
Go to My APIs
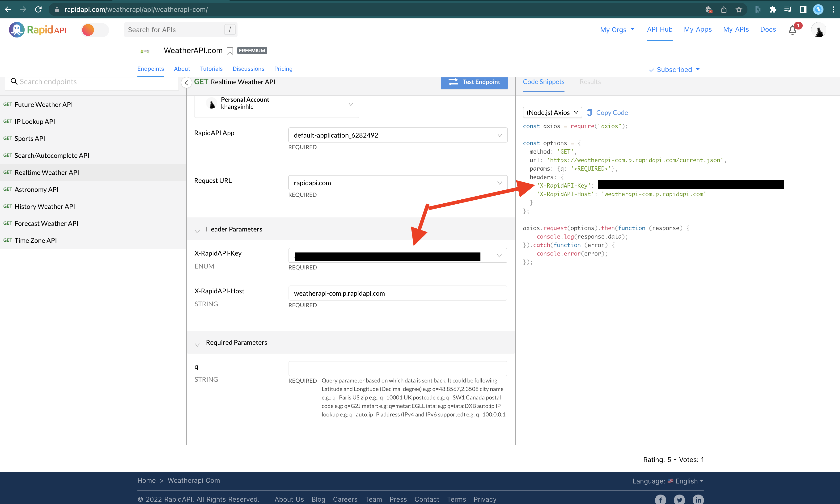point(736,29)
